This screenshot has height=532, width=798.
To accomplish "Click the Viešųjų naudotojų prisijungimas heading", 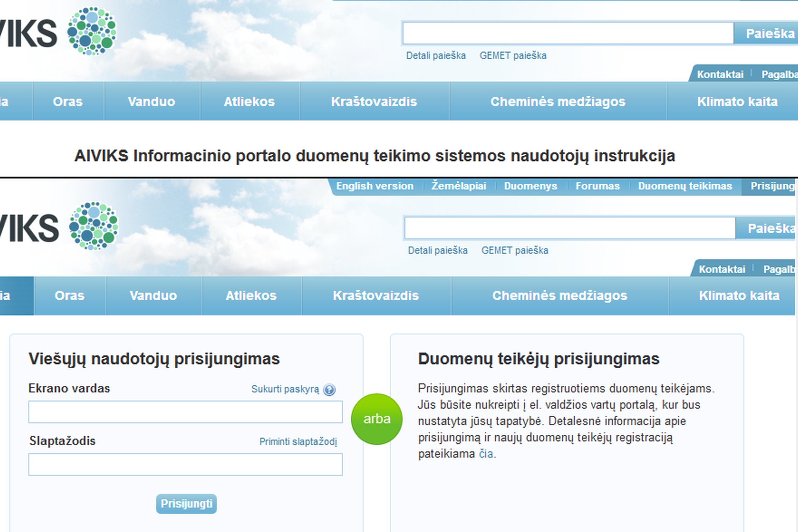I will (154, 359).
